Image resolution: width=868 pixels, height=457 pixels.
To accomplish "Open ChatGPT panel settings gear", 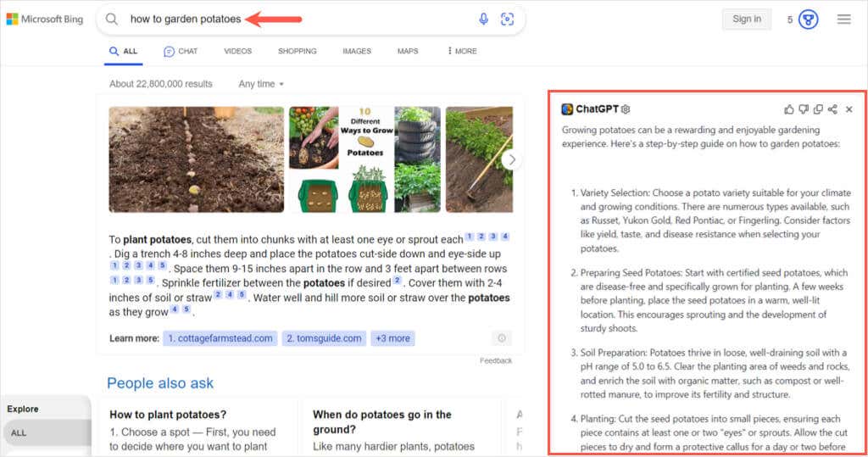I will [626, 109].
